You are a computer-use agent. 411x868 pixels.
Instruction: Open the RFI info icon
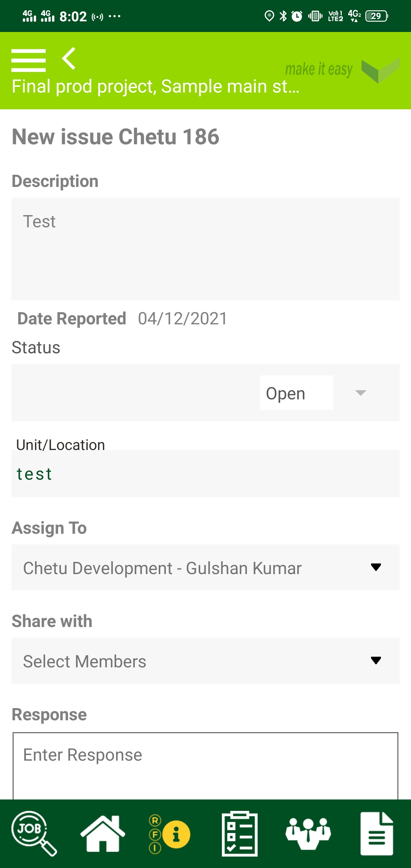(169, 834)
